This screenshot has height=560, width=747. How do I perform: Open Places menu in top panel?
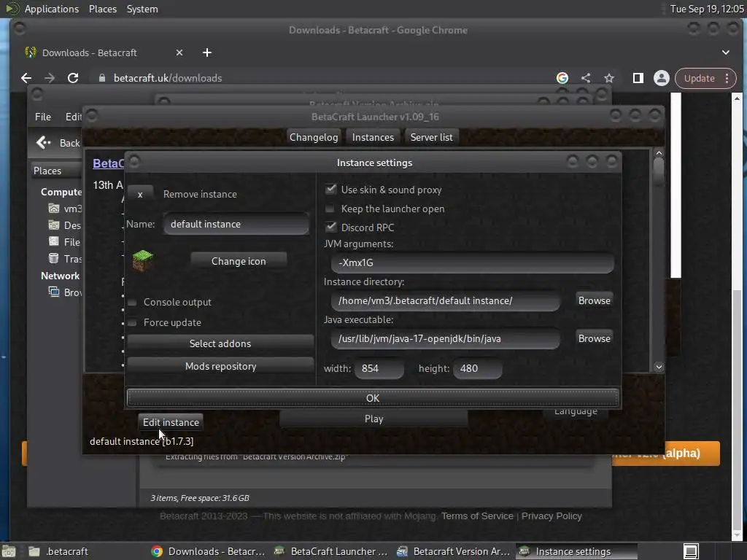(x=103, y=9)
